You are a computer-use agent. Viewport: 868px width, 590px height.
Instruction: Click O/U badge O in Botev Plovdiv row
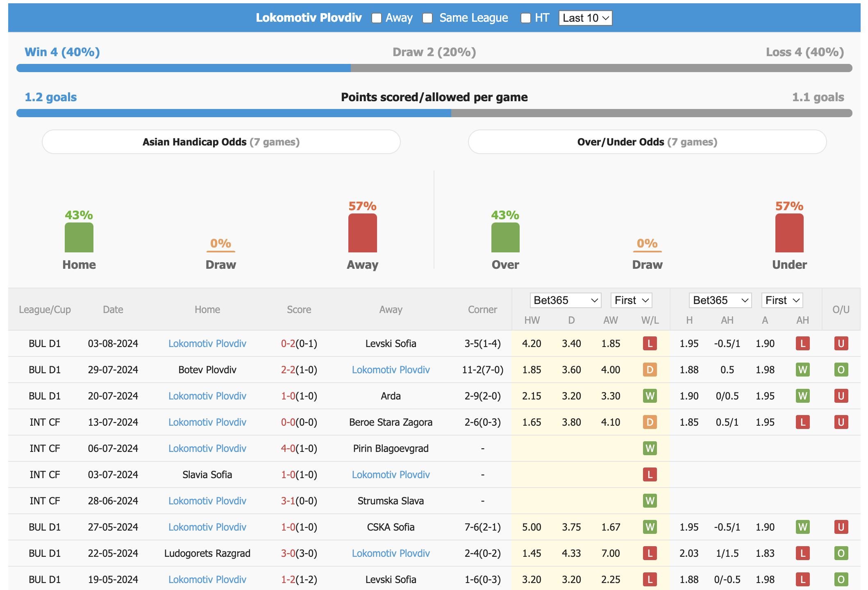(x=841, y=370)
